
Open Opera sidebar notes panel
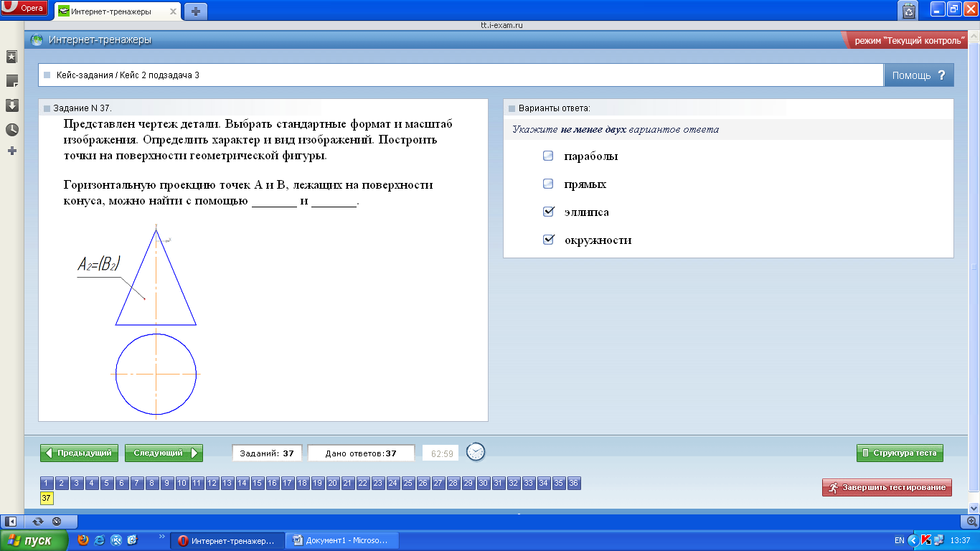tap(11, 81)
